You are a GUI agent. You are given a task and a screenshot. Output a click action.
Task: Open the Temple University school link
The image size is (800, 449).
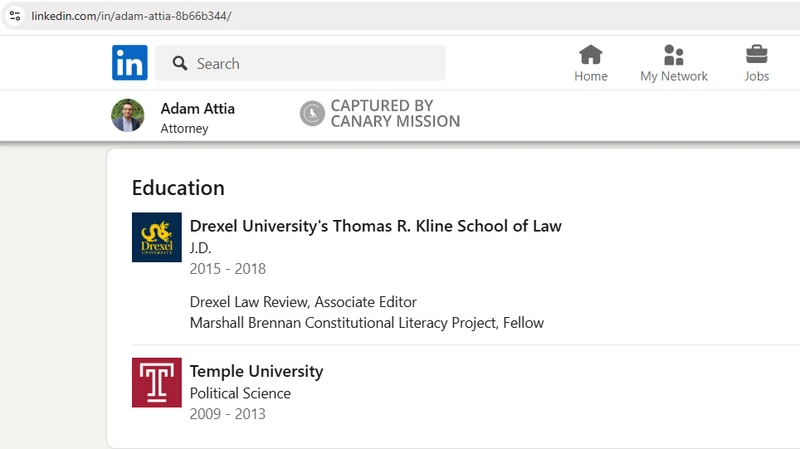point(256,371)
